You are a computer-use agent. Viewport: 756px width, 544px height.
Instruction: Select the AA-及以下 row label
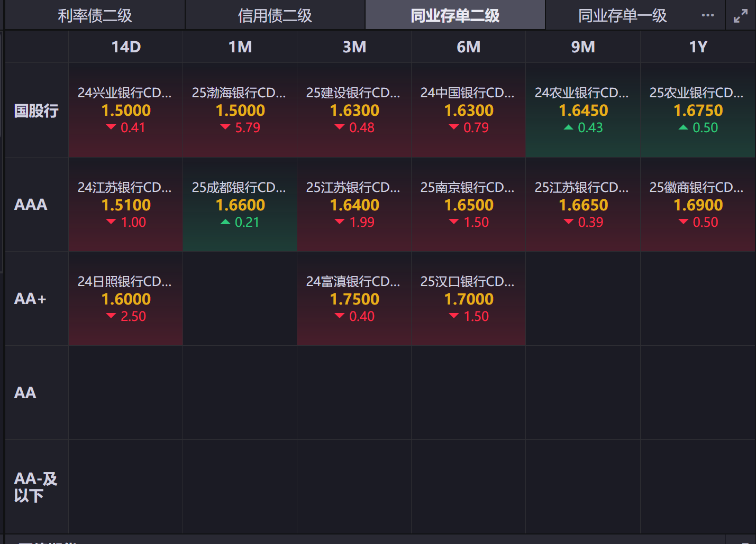35,487
